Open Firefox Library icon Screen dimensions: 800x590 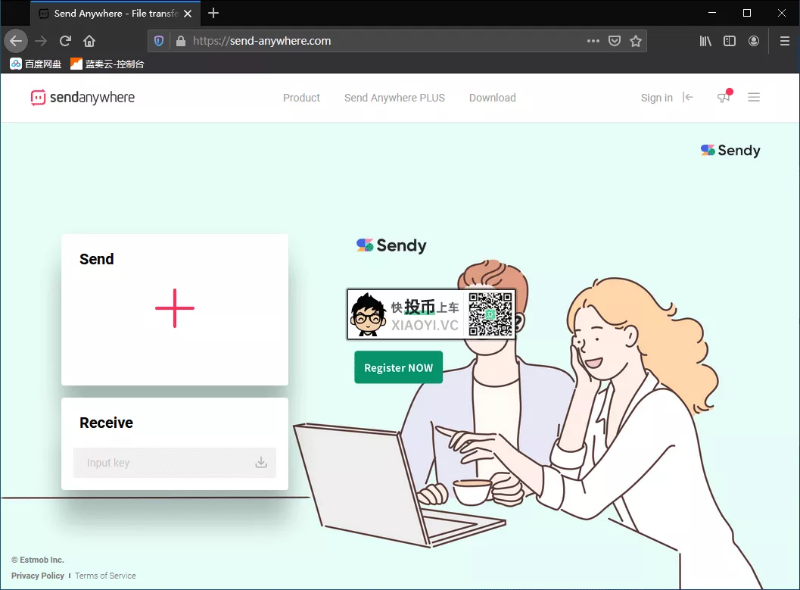click(705, 41)
